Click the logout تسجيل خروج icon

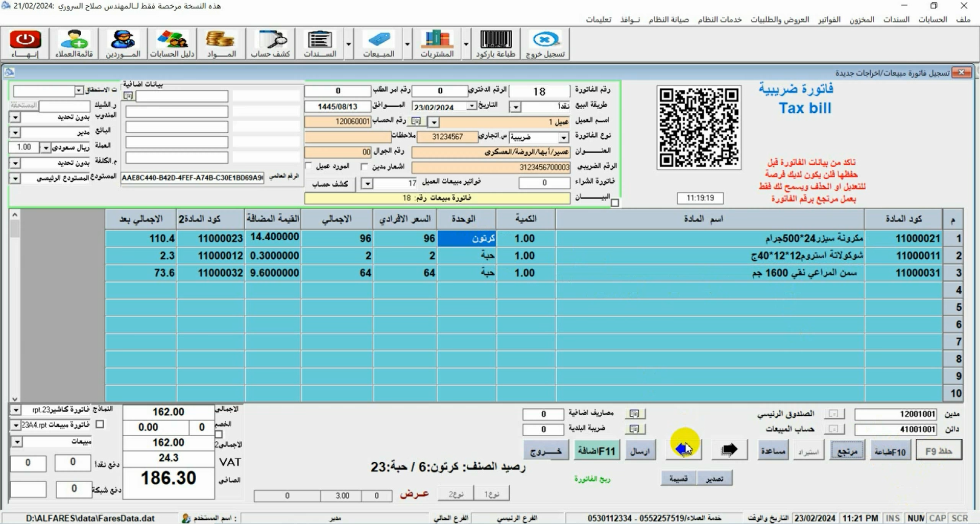545,43
